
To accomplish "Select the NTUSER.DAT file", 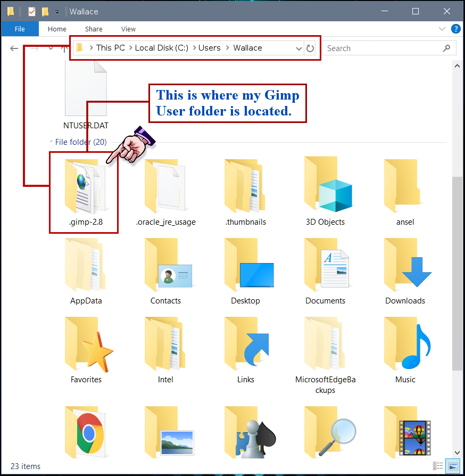I will 86,95.
